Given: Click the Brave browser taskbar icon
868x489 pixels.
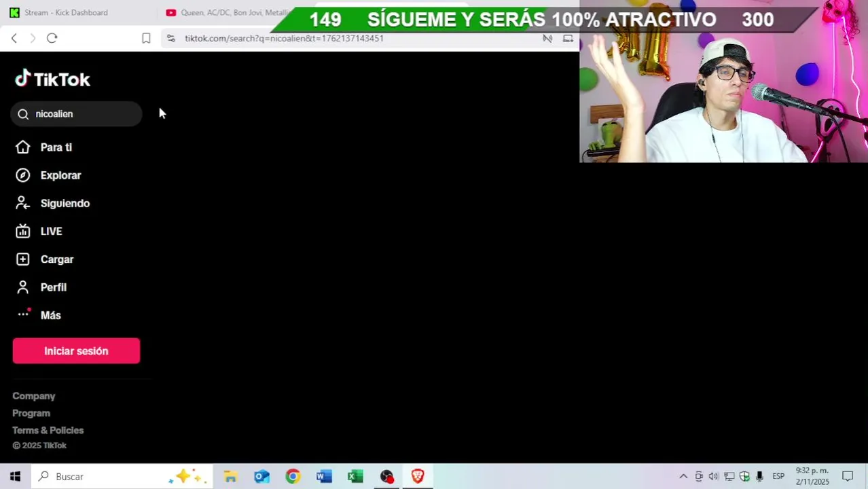Looking at the screenshot, I should click(x=418, y=477).
